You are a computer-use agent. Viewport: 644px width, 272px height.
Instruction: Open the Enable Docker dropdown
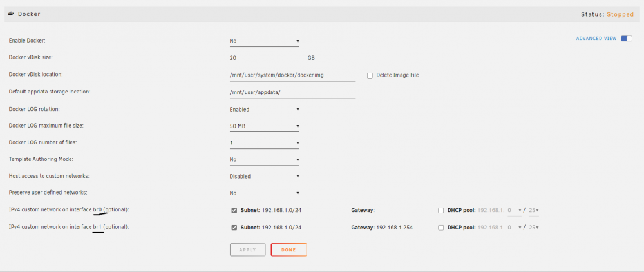click(265, 41)
